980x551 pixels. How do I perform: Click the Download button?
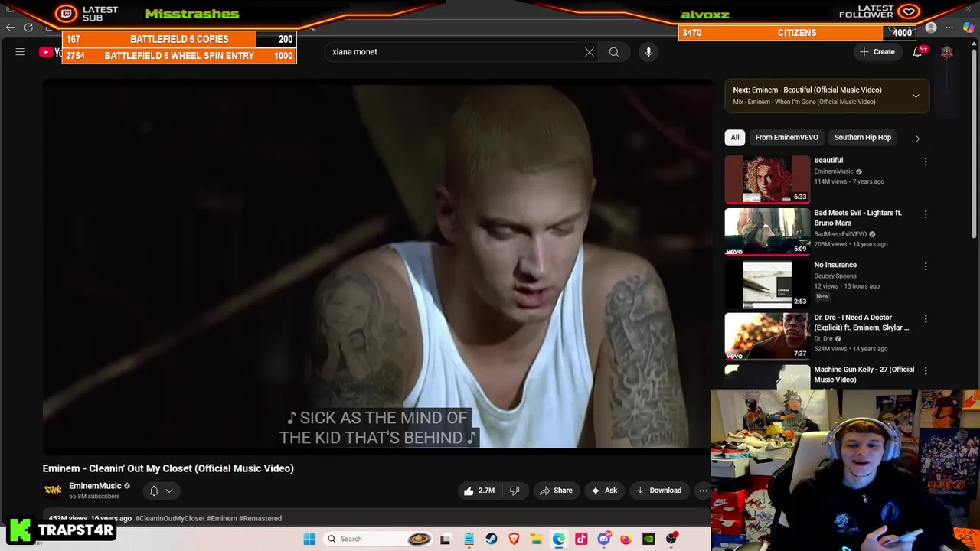click(x=658, y=491)
